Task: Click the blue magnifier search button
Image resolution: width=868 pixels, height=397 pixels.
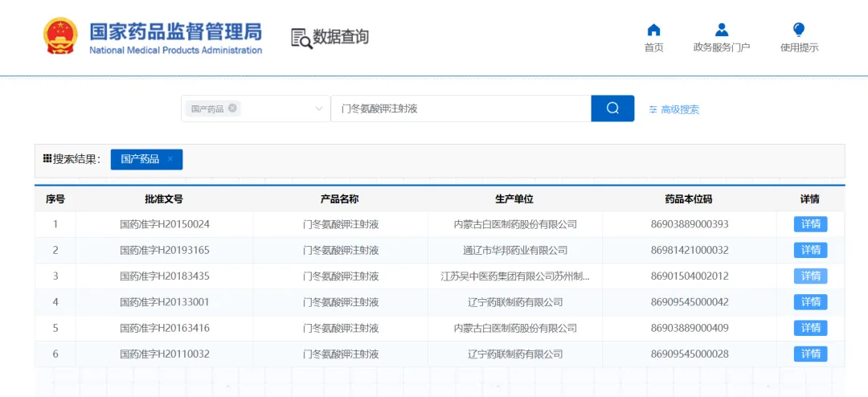Action: coord(612,108)
